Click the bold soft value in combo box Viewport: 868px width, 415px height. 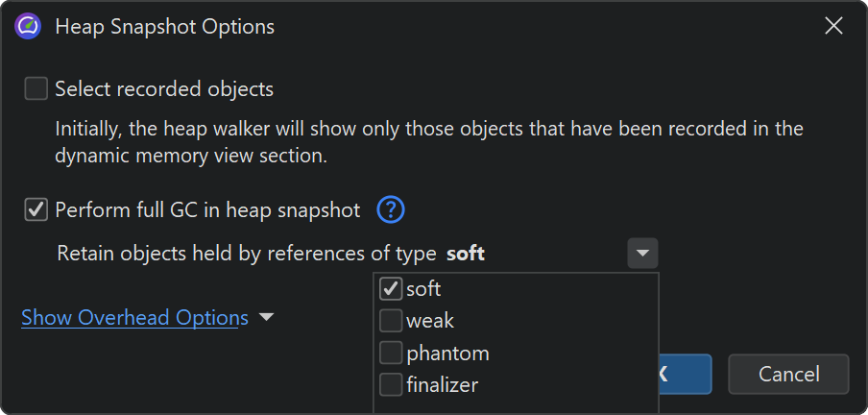pos(466,255)
